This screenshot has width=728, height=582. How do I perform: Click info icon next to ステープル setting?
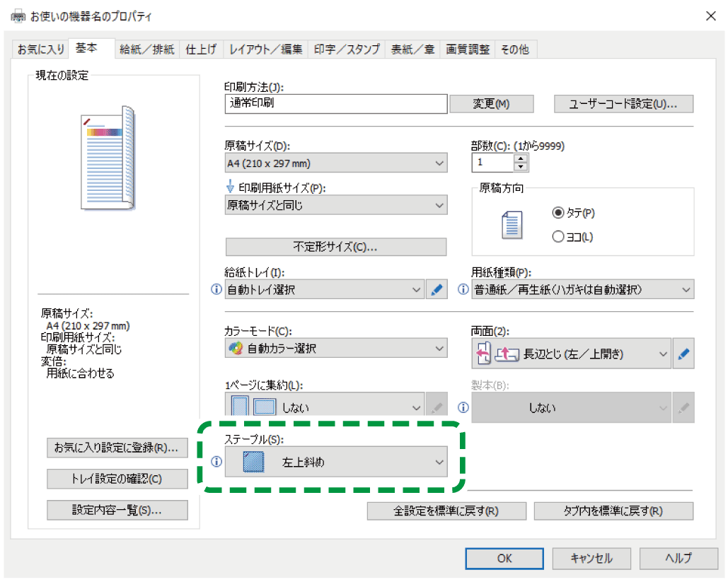(216, 462)
